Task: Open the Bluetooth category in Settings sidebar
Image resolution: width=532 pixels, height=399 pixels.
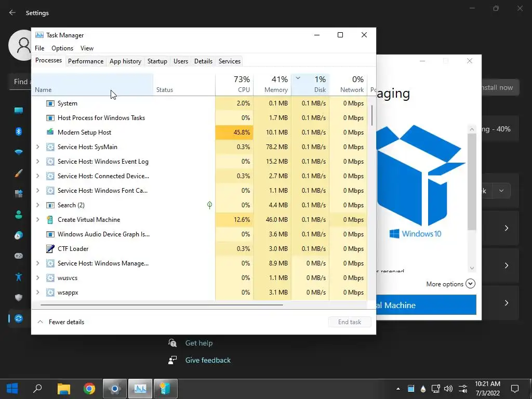Action: coord(19,131)
